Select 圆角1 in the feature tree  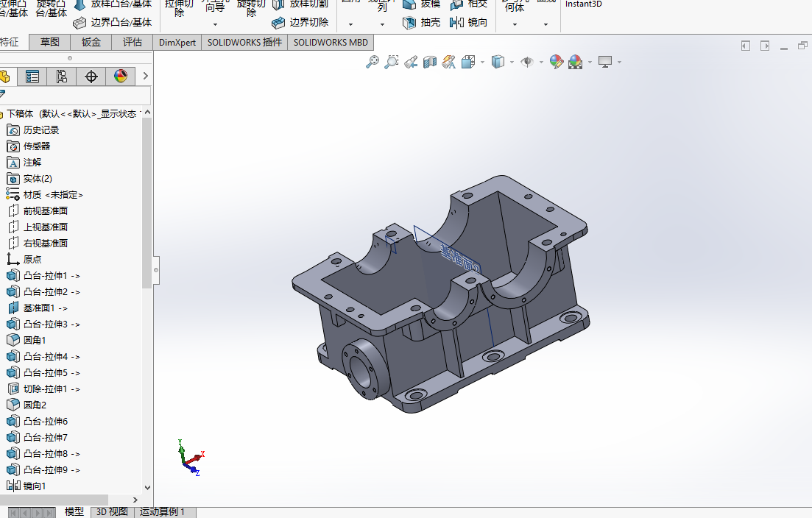coord(35,340)
